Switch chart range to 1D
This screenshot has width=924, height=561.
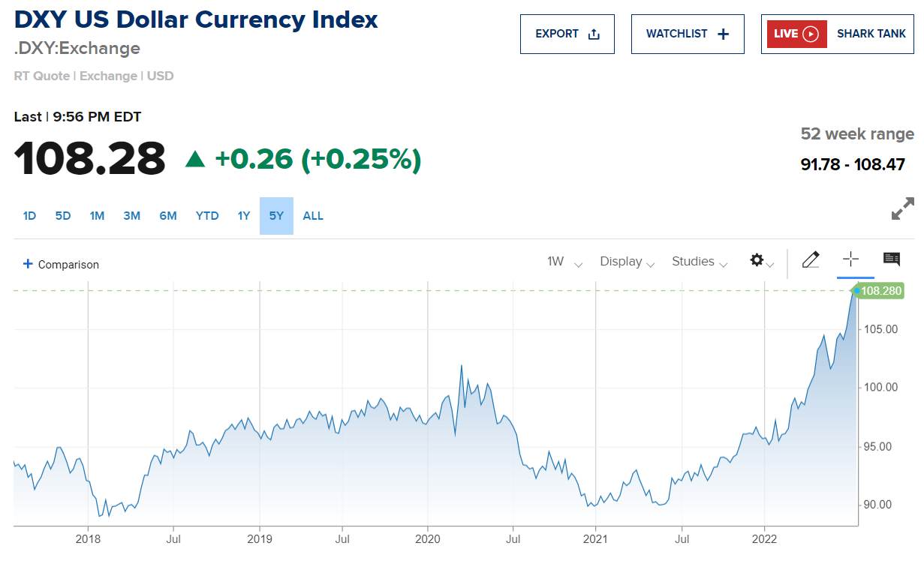pyautogui.click(x=29, y=216)
